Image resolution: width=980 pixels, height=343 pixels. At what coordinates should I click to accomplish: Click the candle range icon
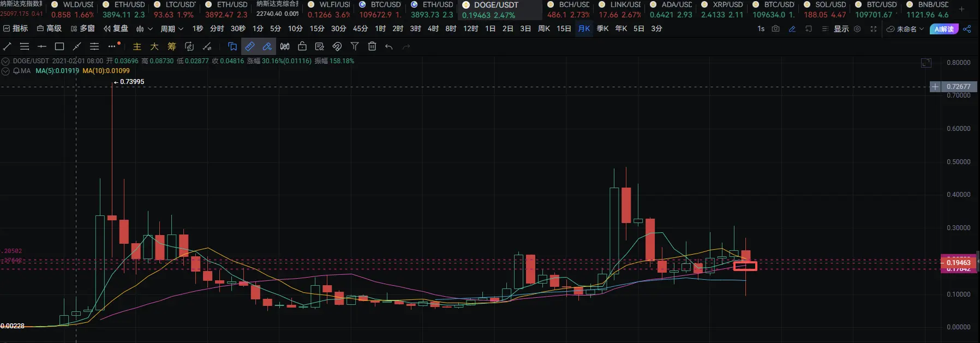click(x=285, y=46)
